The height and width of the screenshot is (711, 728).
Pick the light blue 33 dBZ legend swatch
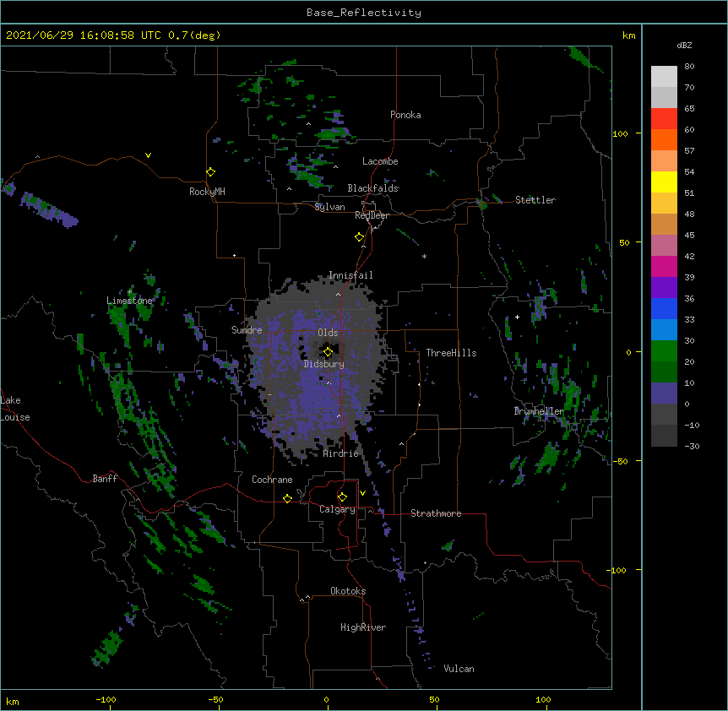pos(664,330)
